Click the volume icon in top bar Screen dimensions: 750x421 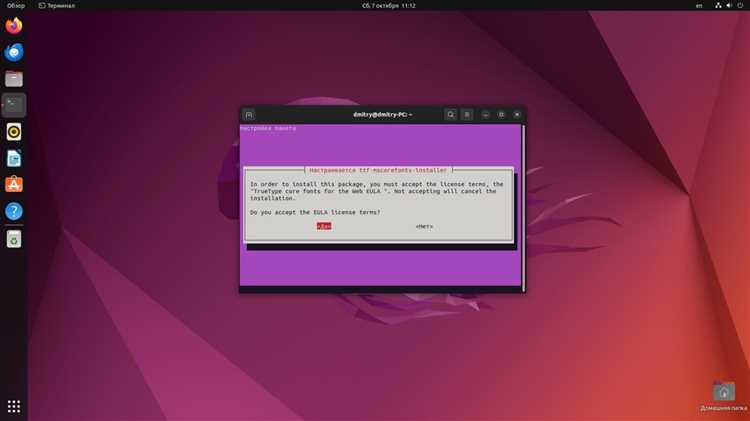click(729, 6)
